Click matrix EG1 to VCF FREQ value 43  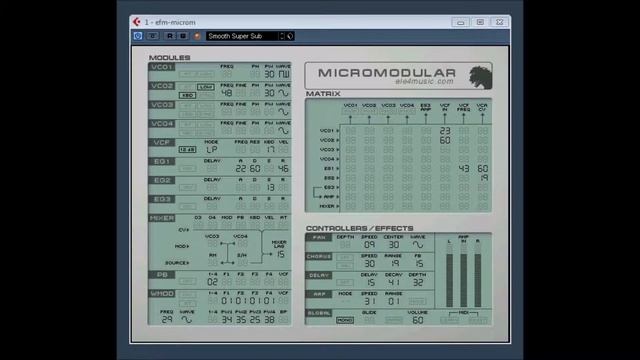pos(464,169)
